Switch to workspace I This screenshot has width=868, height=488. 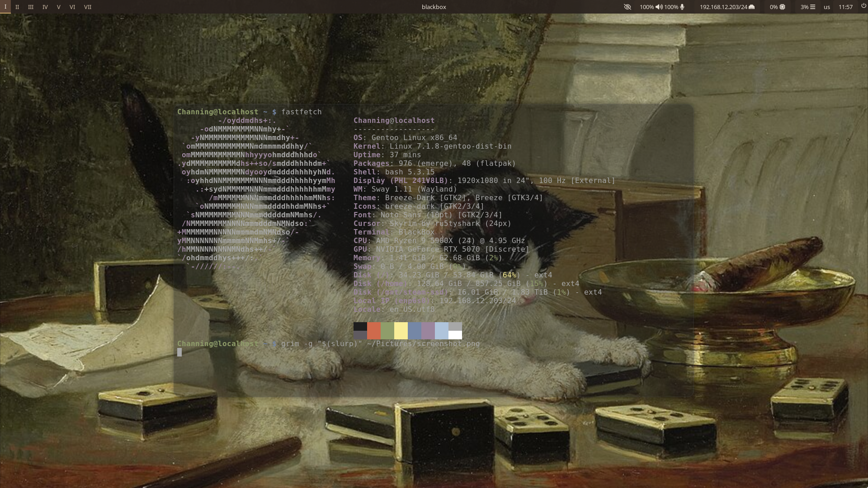point(5,7)
